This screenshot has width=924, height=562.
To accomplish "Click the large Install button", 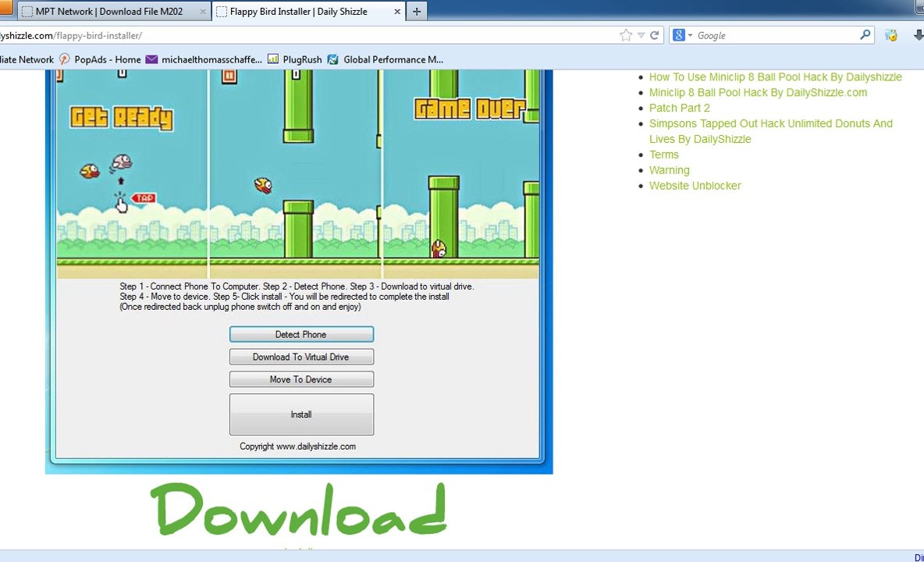I will 301,414.
